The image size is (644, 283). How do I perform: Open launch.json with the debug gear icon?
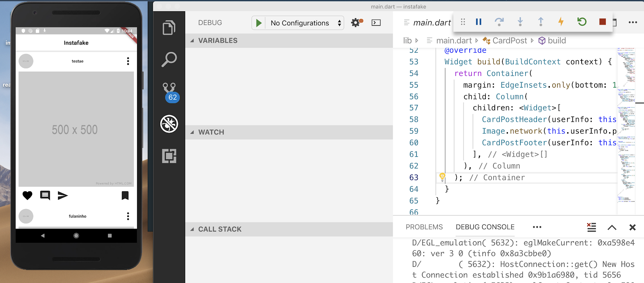coord(357,23)
